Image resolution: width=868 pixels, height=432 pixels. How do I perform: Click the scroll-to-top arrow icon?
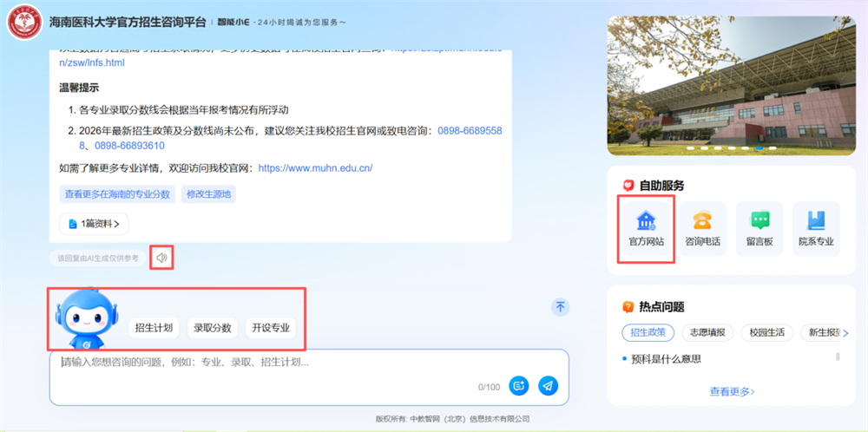pos(561,306)
